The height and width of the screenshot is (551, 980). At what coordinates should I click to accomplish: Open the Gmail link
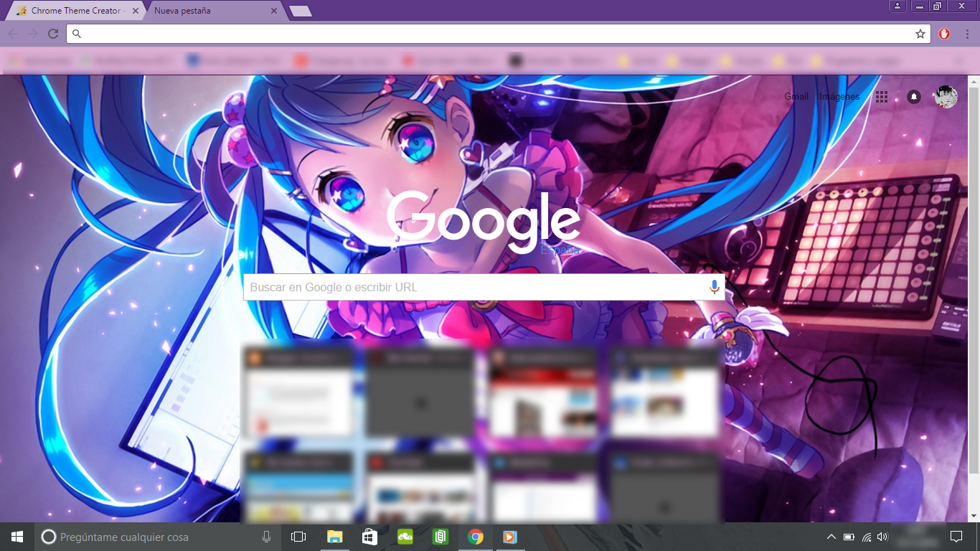[x=796, y=97]
